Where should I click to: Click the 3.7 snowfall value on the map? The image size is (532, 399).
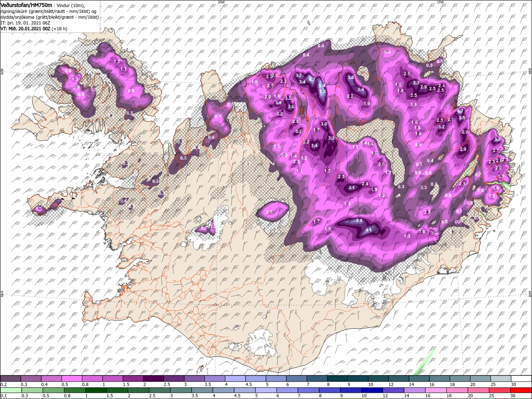click(x=298, y=75)
